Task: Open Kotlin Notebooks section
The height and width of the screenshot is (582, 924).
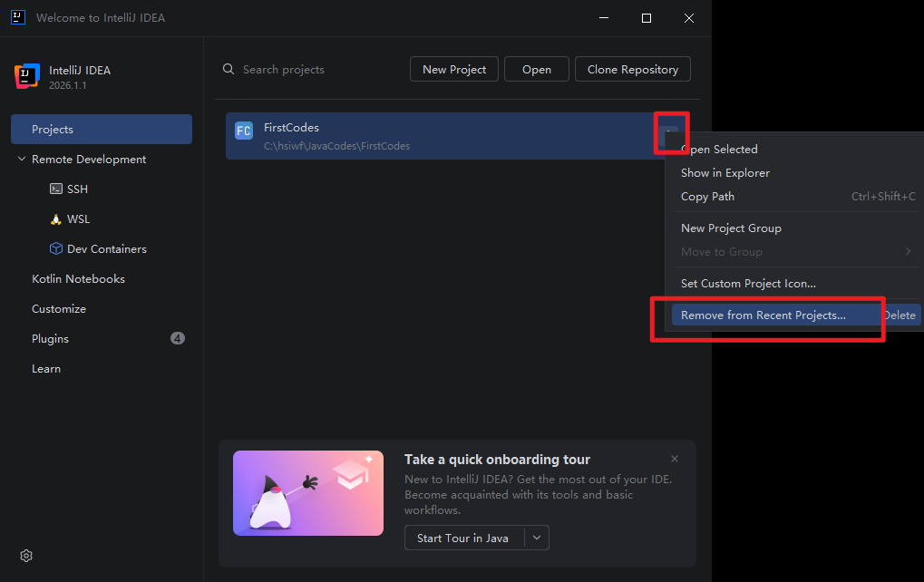Action: click(78, 279)
